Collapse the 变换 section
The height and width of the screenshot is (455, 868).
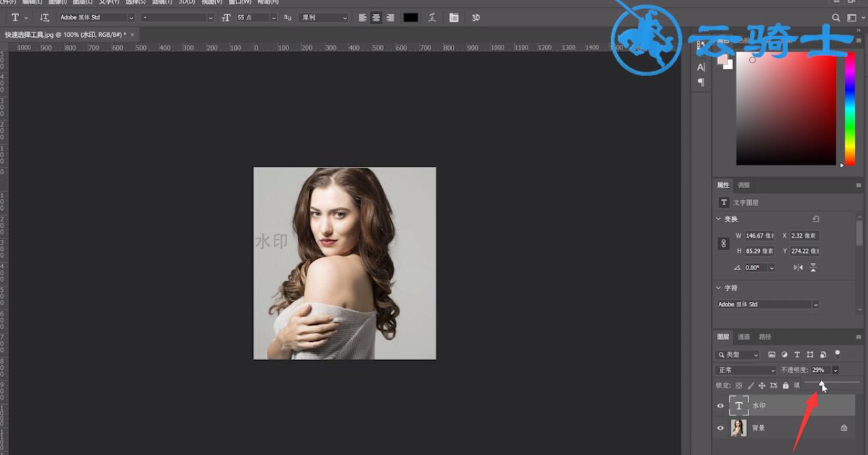719,219
